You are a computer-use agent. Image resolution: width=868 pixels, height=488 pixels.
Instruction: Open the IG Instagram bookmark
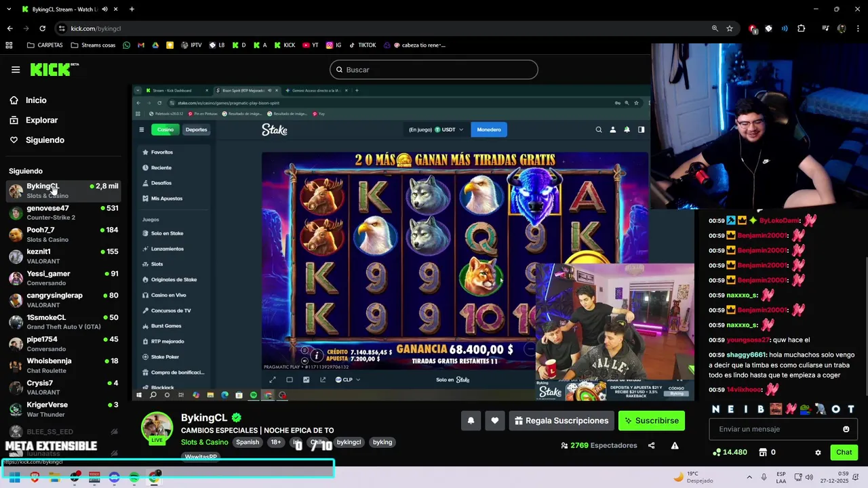tap(334, 45)
